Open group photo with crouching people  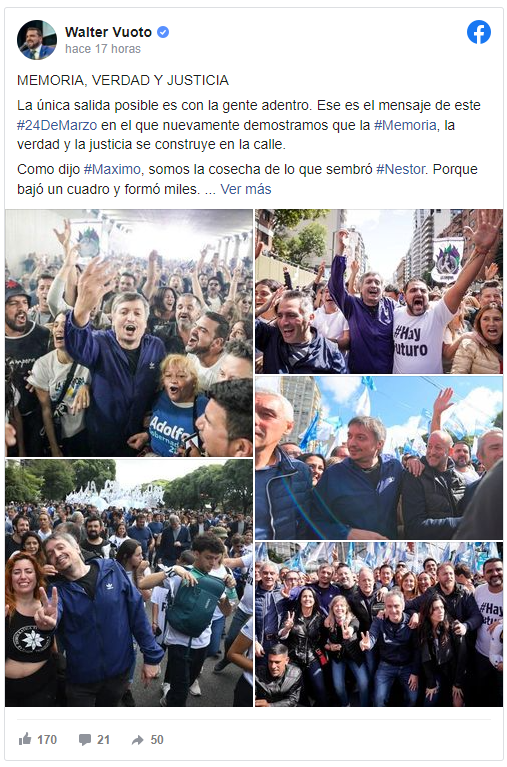pos(379,624)
